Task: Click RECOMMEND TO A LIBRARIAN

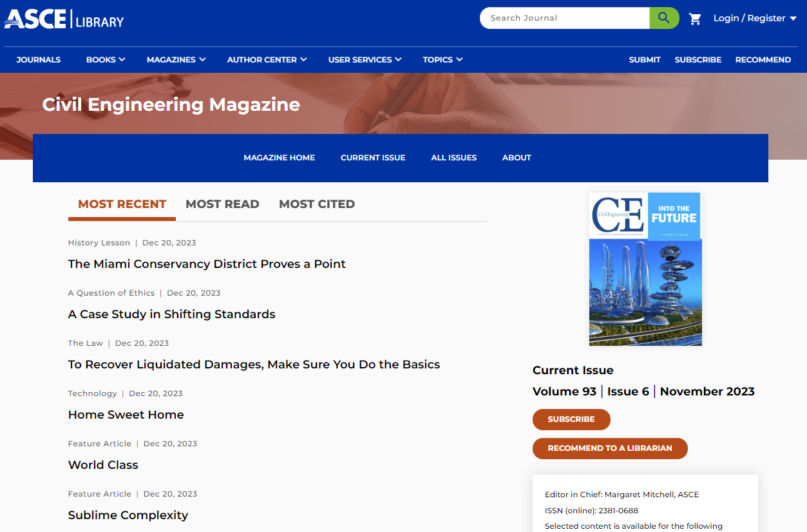Action: (609, 448)
